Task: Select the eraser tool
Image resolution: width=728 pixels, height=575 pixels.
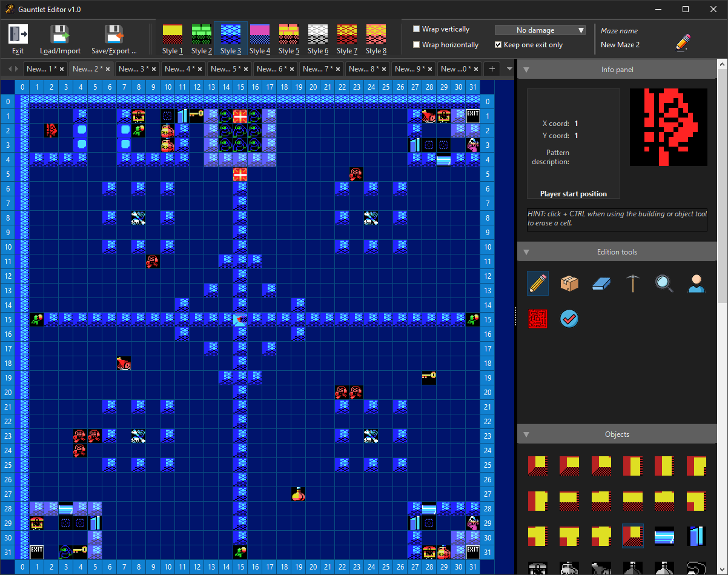Action: [601, 283]
